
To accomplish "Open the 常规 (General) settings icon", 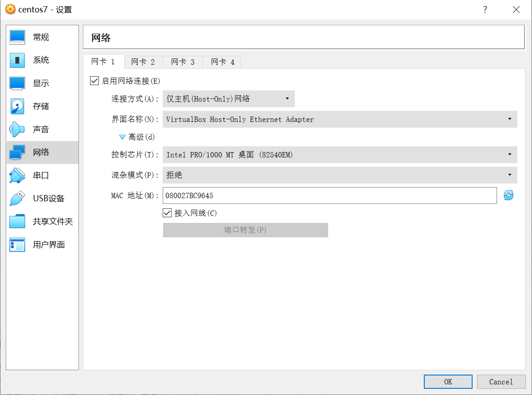I will coord(17,37).
